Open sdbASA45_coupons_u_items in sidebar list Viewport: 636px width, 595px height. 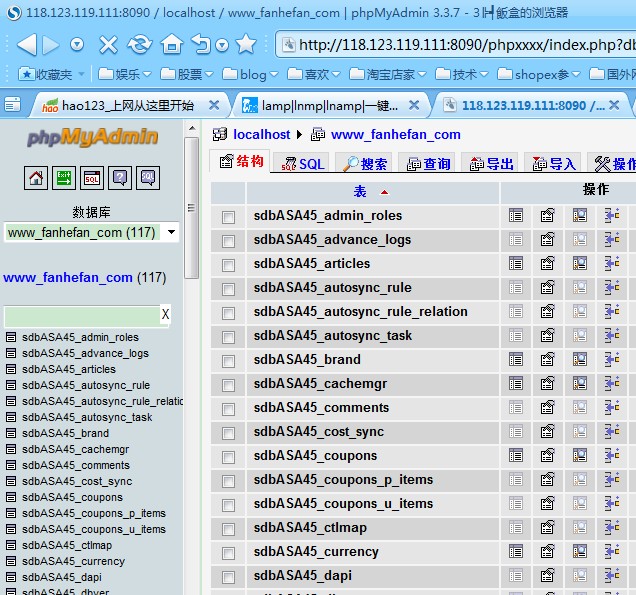pyautogui.click(x=94, y=529)
